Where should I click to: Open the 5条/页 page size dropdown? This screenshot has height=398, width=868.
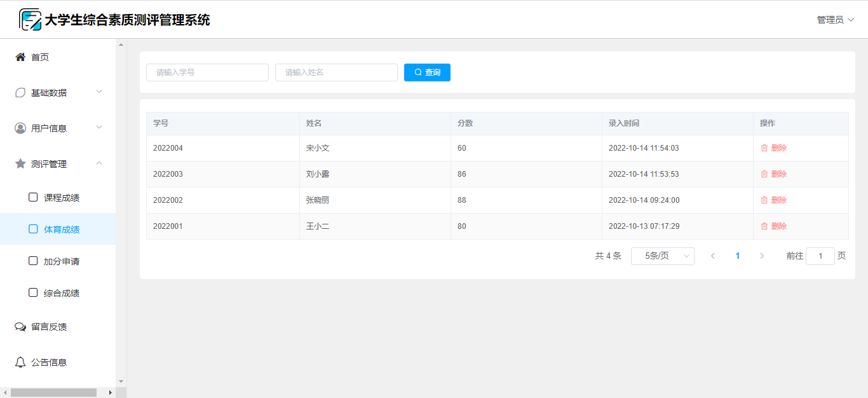pyautogui.click(x=662, y=256)
